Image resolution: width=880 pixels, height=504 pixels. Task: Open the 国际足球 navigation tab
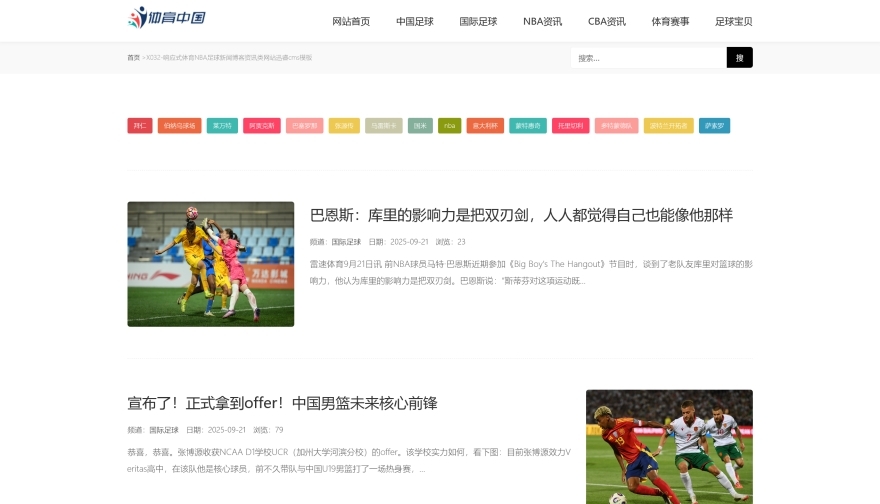(x=478, y=21)
